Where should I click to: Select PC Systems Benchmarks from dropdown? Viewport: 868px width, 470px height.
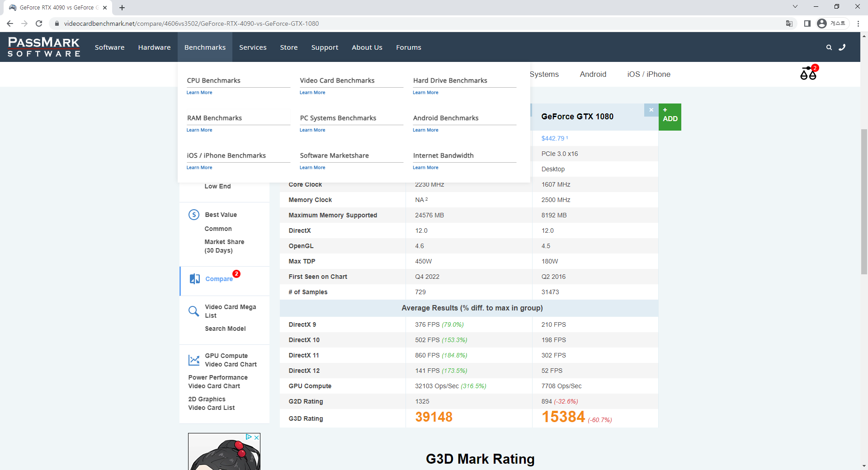click(x=338, y=118)
